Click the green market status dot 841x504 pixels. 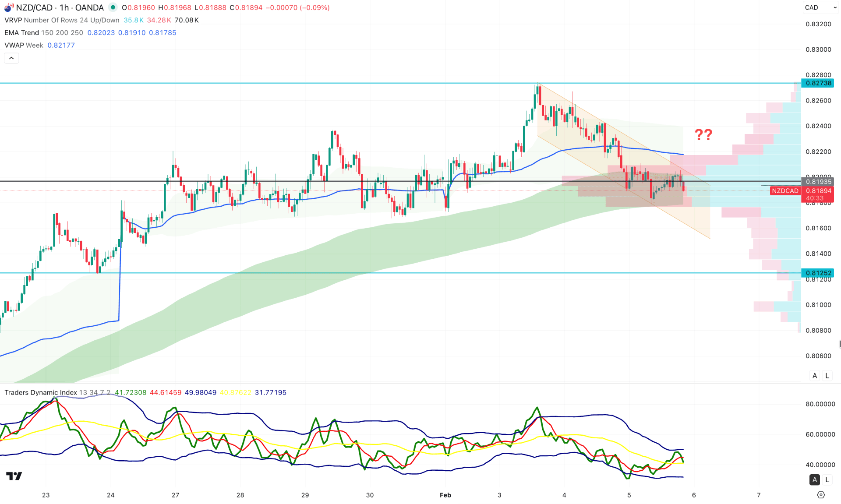point(113,7)
